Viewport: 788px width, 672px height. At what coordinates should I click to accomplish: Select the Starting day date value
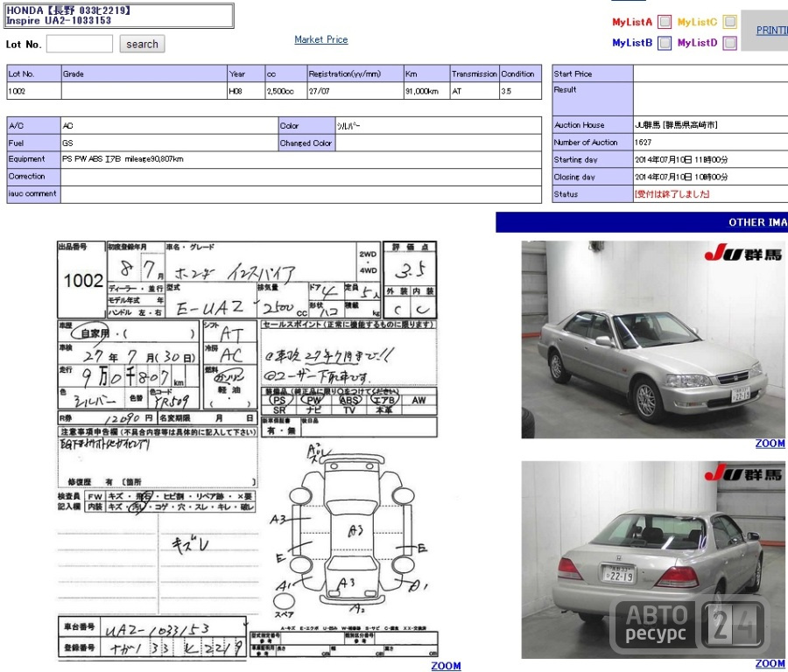point(681,160)
